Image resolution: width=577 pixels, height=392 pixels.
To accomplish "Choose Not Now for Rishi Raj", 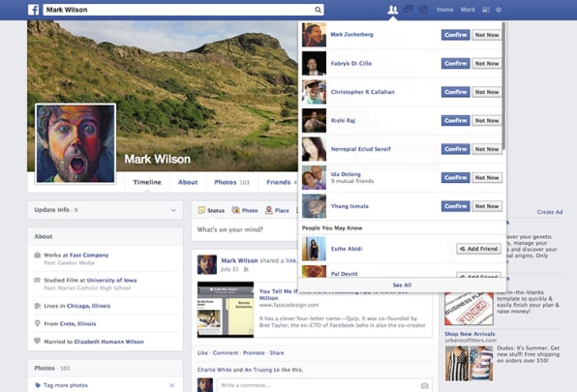I will click(487, 121).
